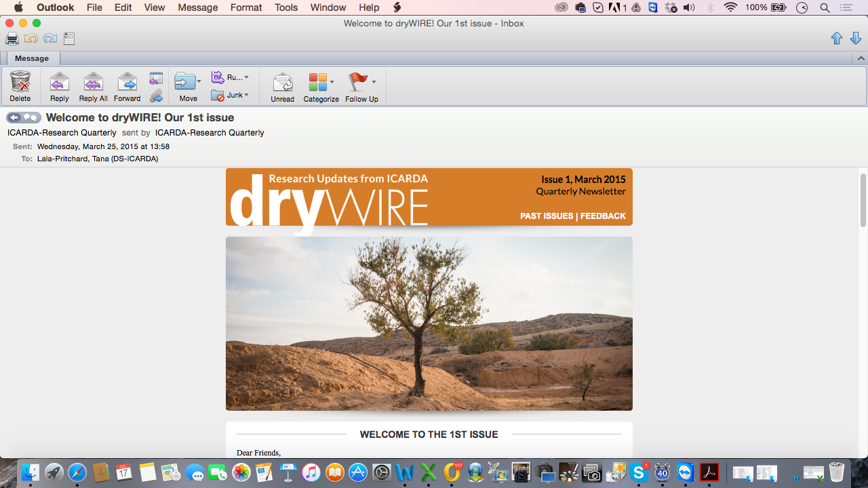Click the Reply All envelope icon
Viewport: 868px width, 488px height.
click(x=93, y=82)
